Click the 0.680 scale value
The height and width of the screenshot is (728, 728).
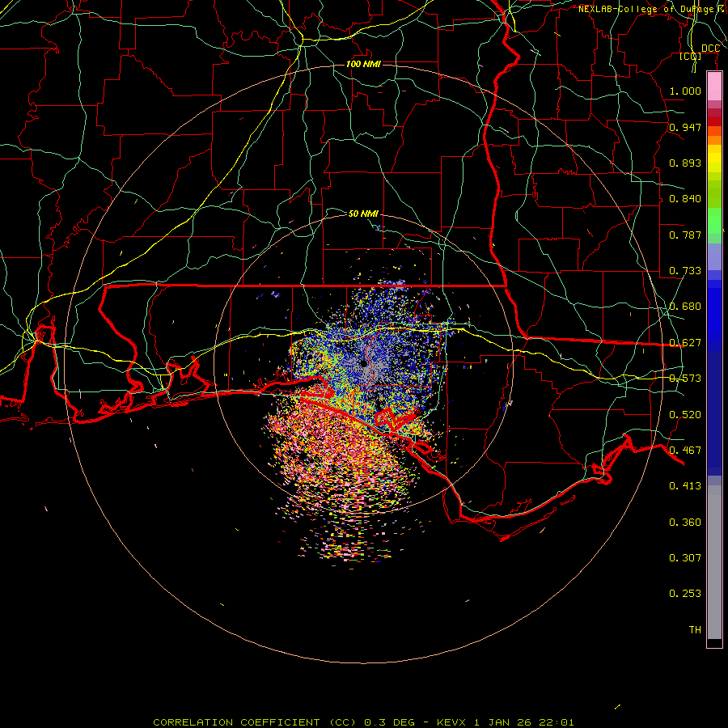(x=685, y=307)
